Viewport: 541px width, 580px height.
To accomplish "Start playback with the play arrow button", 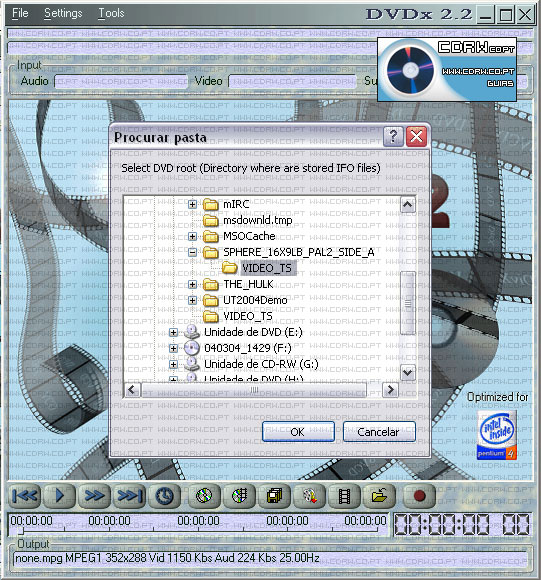I will coord(60,496).
